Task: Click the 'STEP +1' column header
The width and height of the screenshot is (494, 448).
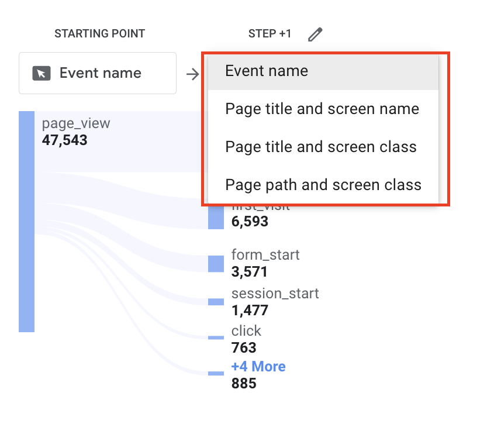Action: coord(270,33)
